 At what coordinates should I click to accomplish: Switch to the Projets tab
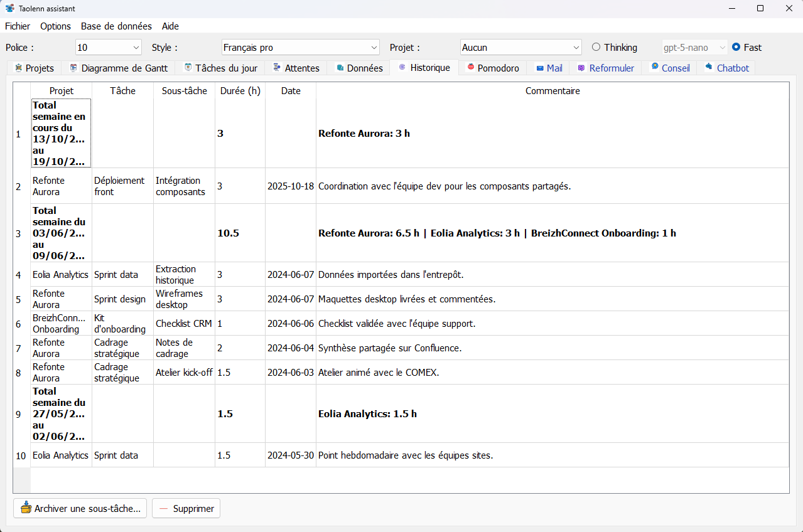[x=35, y=68]
